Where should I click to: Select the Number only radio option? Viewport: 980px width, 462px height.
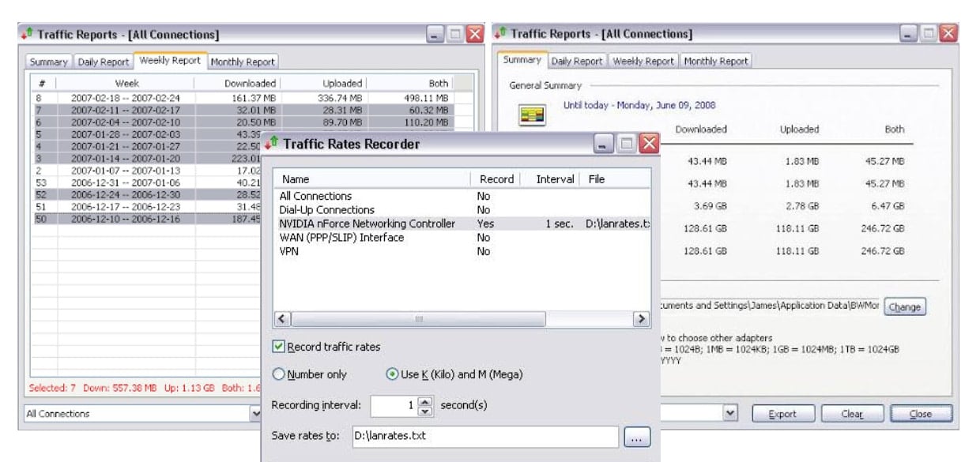(278, 374)
